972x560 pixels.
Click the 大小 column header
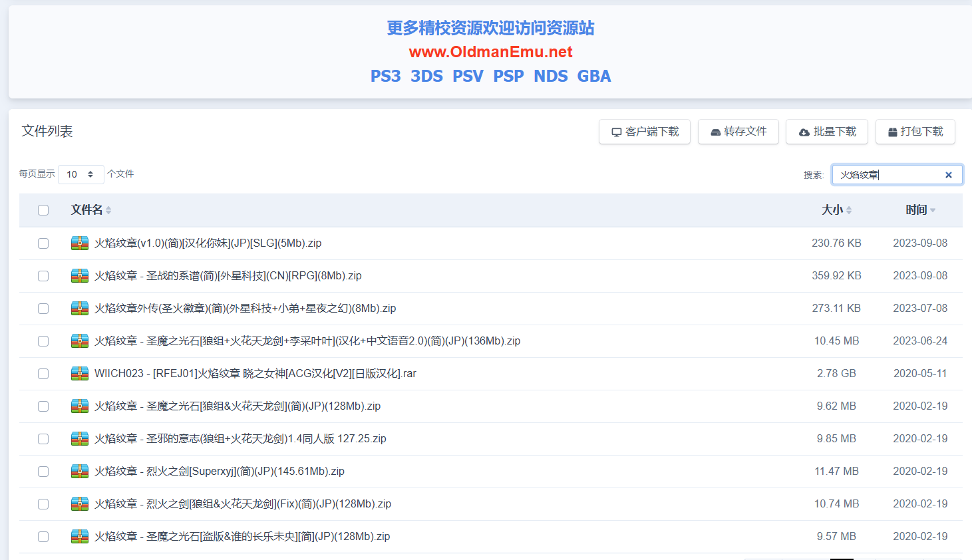click(832, 210)
